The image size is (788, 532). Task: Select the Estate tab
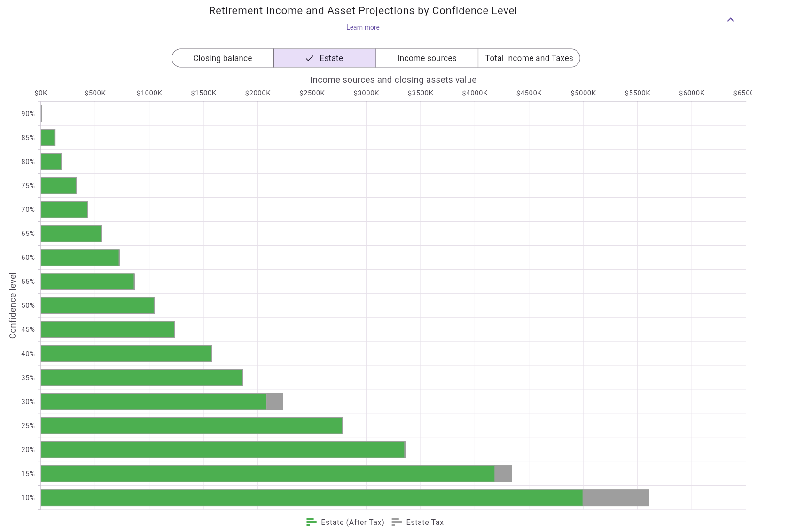pyautogui.click(x=331, y=58)
